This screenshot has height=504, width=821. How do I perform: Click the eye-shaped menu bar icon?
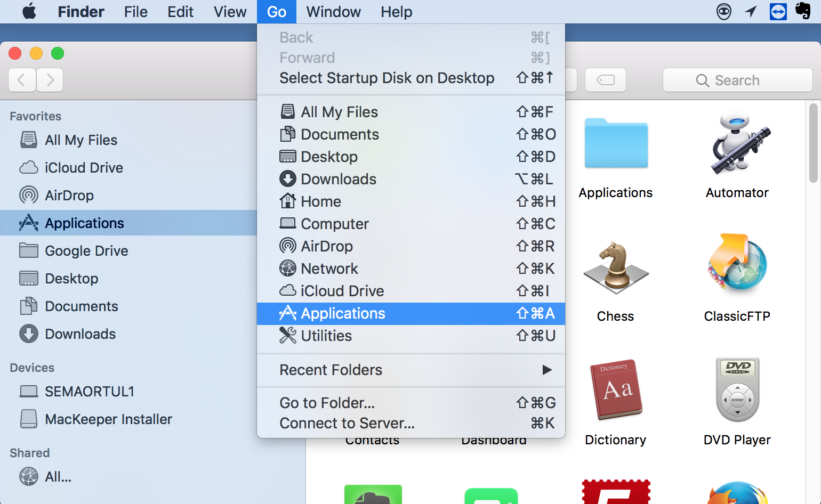[x=724, y=11]
